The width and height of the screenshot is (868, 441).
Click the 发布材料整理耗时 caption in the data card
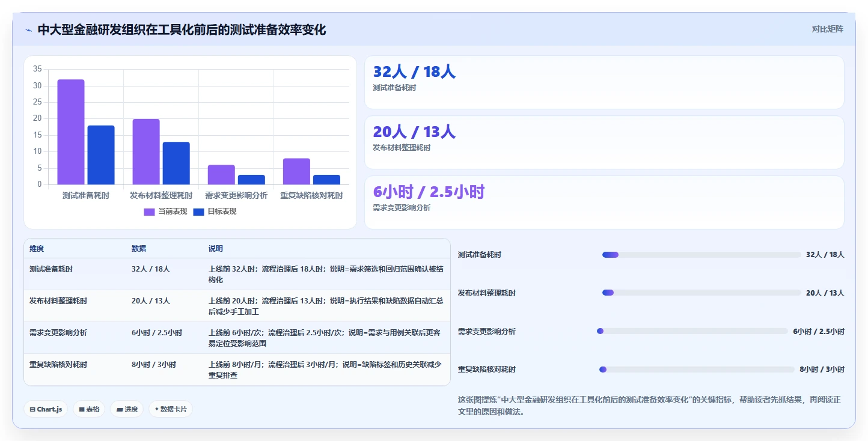402,148
